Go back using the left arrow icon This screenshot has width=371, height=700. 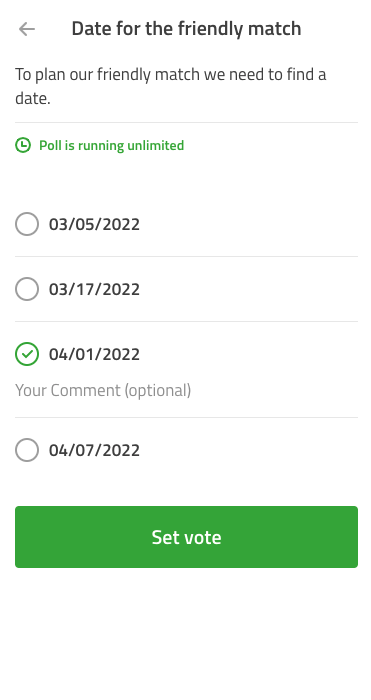tap(27, 29)
